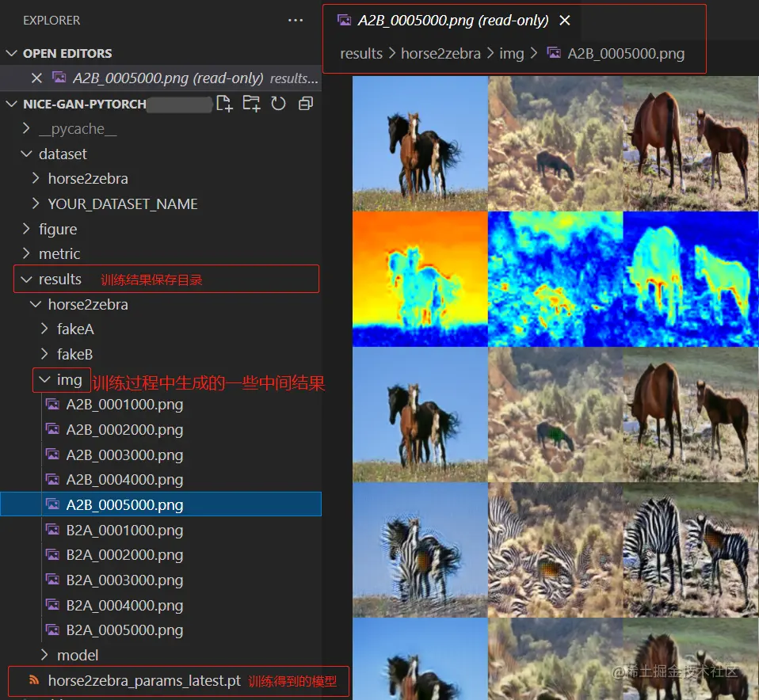
Task: Click image file icon beside B2A_0005000.png
Action: pos(52,630)
